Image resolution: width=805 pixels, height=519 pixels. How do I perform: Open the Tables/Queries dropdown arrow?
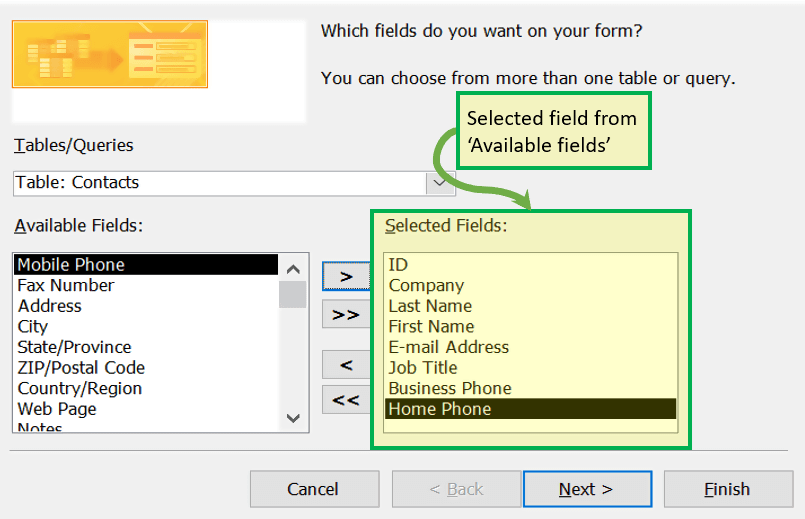440,183
